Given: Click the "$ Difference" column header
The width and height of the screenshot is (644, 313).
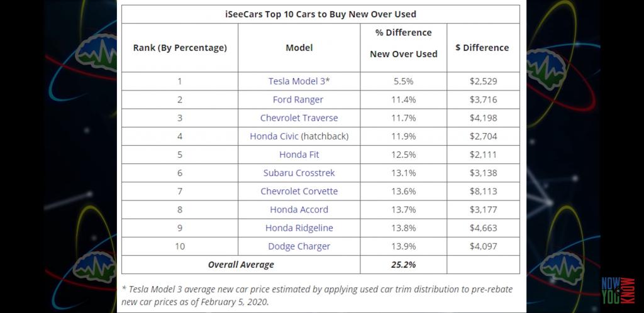Looking at the screenshot, I should click(x=482, y=48).
